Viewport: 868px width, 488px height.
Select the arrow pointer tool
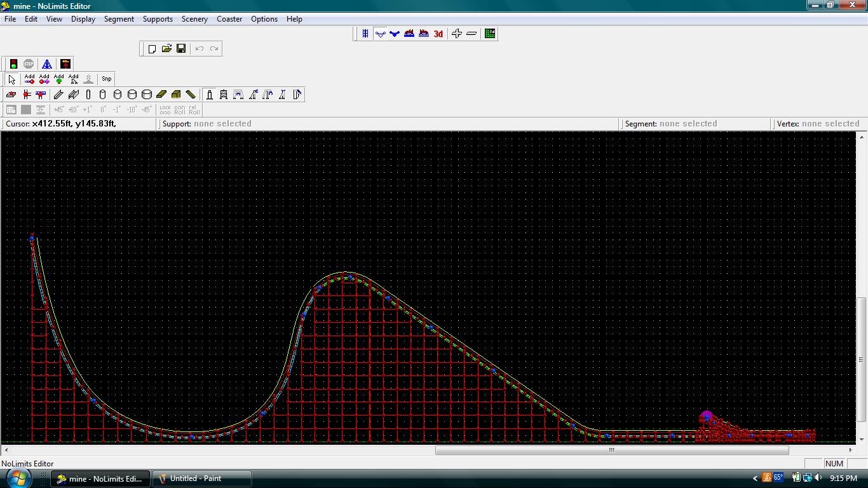tap(11, 79)
